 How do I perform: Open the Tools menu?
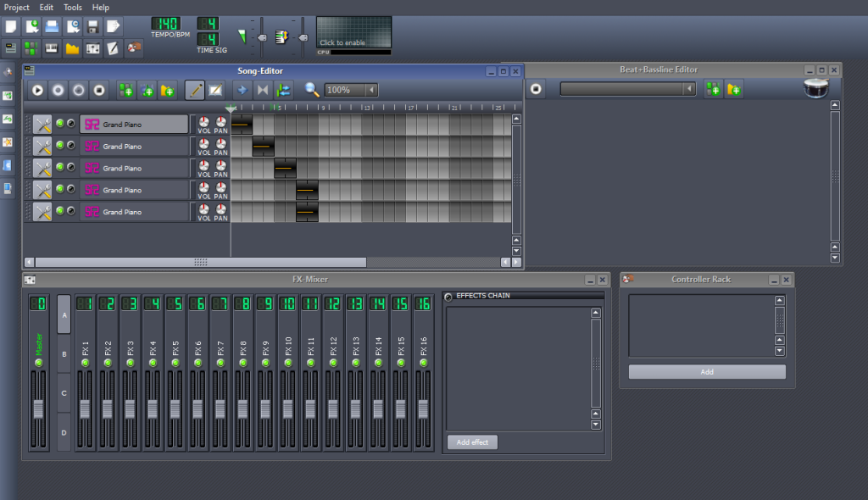pyautogui.click(x=73, y=7)
